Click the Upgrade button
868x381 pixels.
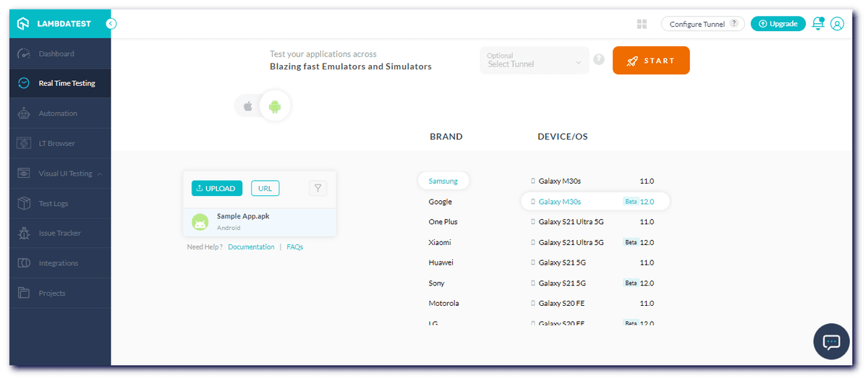pyautogui.click(x=778, y=24)
